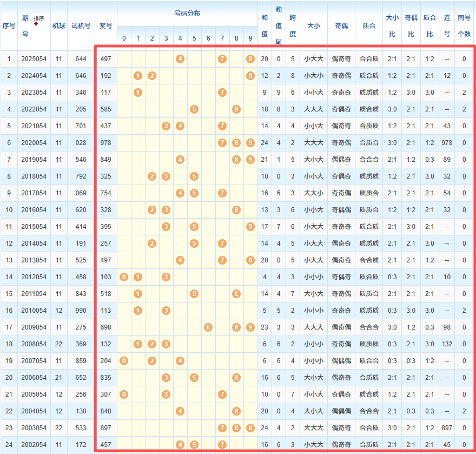Click the orange 9 ball in period 2025054 row

pyautogui.click(x=250, y=58)
